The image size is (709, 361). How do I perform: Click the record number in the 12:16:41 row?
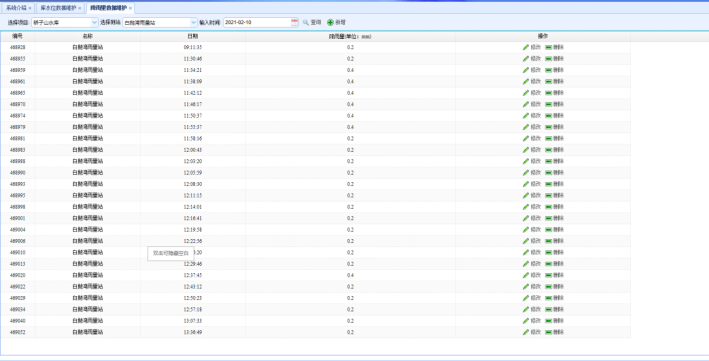coord(18,218)
